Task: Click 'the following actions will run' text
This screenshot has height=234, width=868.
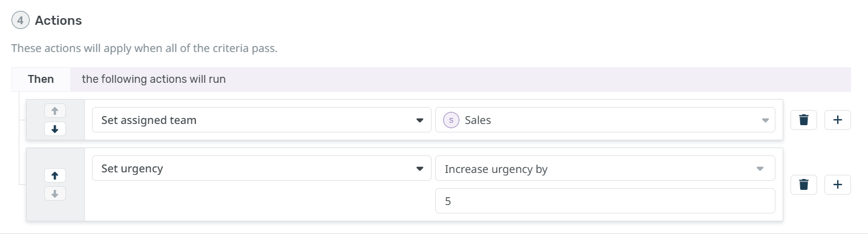Action: click(x=154, y=79)
